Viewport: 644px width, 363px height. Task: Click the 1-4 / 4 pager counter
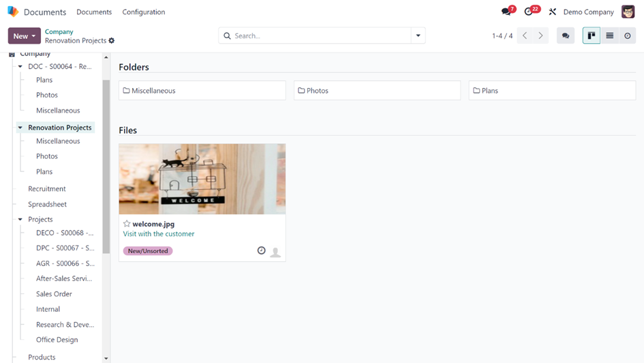point(502,35)
